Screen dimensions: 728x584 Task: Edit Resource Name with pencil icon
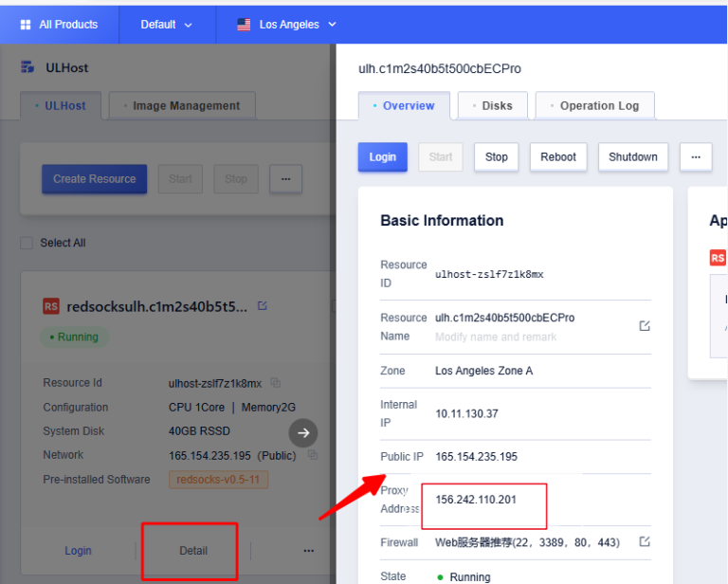click(x=645, y=326)
